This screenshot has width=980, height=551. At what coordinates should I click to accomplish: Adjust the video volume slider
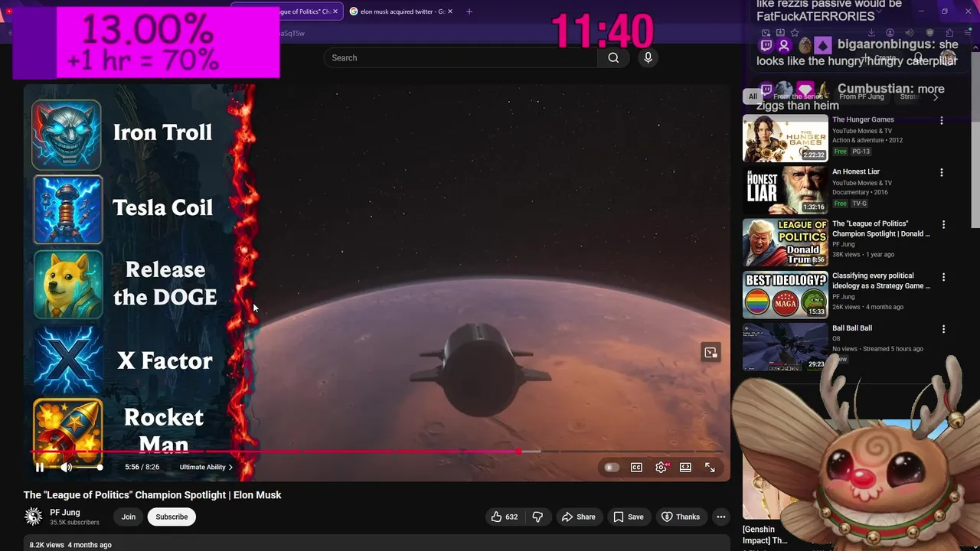tap(89, 467)
